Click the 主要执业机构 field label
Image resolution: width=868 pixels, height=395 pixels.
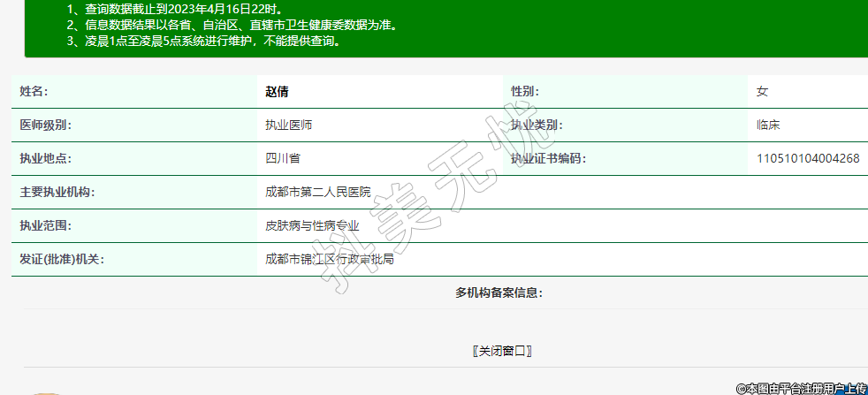pos(57,193)
